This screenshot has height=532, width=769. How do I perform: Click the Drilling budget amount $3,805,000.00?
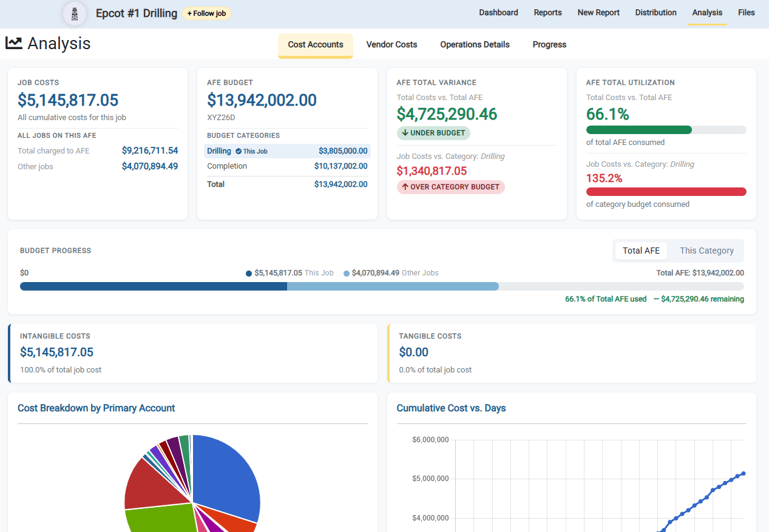(343, 151)
